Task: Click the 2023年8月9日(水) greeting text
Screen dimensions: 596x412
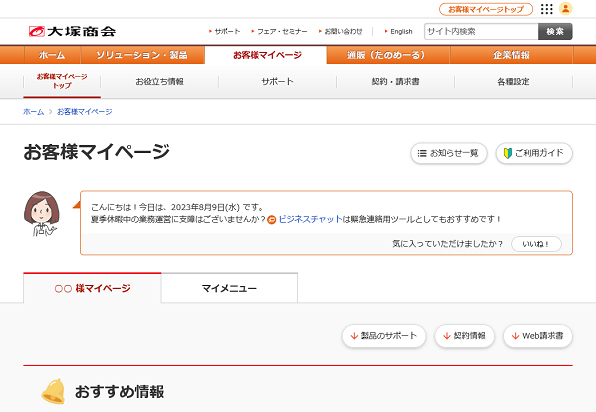Action: pos(205,207)
